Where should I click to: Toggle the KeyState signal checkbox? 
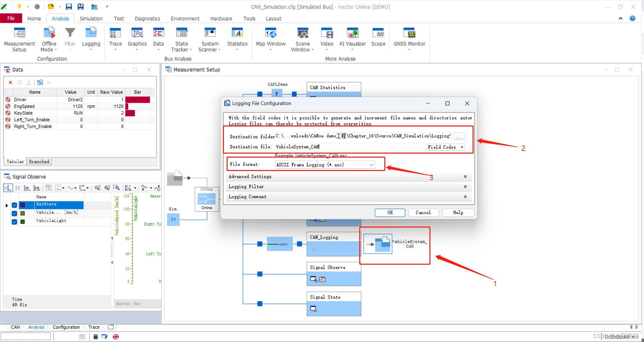(x=14, y=205)
